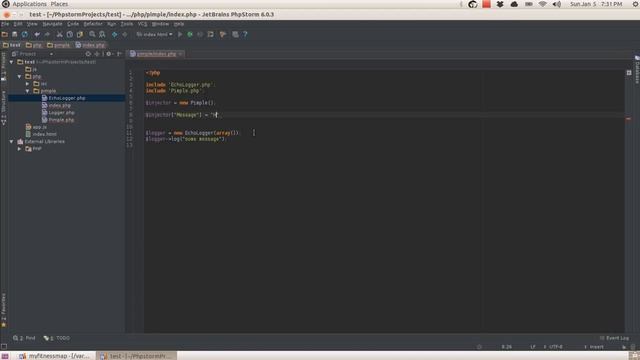
Task: Click the pimple breadcrumb in navigation bar
Action: click(58, 45)
